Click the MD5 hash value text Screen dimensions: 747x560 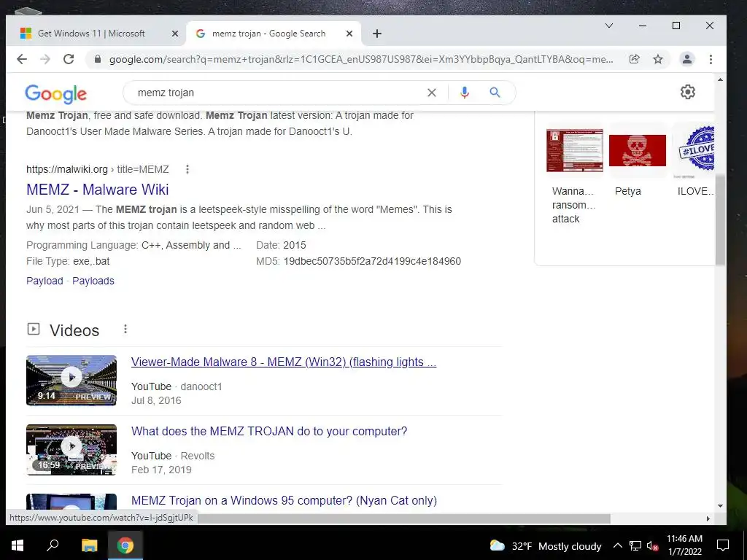[372, 262]
